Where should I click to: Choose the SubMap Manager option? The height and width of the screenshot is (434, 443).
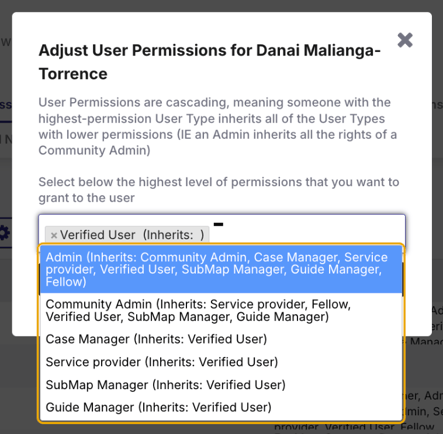pyautogui.click(x=221, y=385)
